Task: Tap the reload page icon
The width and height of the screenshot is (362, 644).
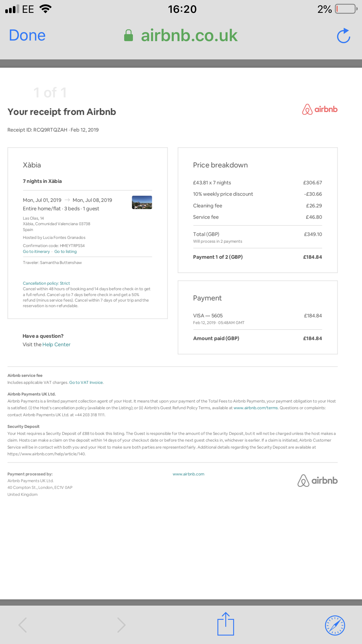Action: point(343,36)
